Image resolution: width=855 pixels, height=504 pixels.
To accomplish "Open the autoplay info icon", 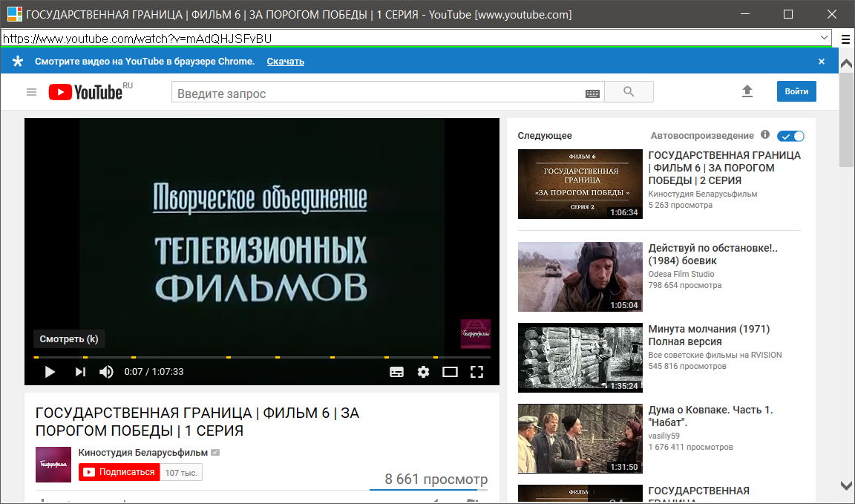I will 765,135.
